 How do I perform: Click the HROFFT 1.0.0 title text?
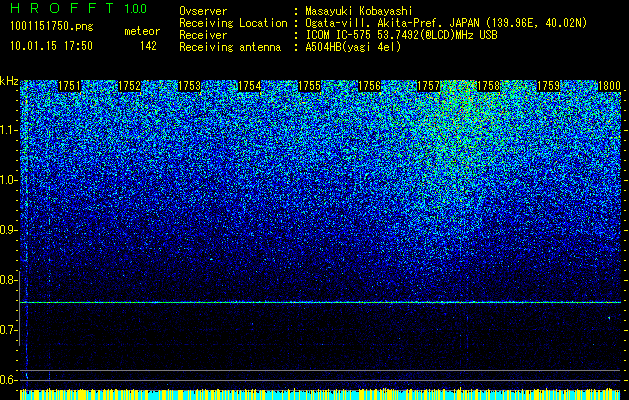click(79, 8)
